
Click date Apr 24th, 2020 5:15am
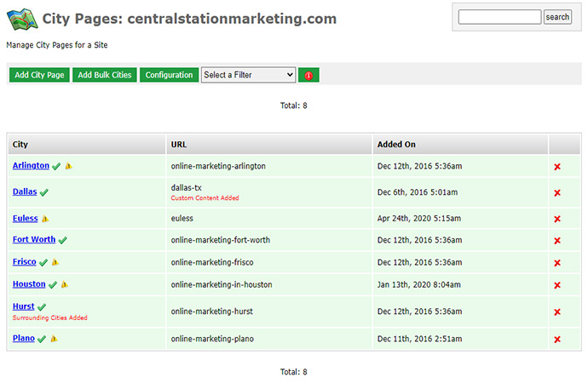(419, 218)
